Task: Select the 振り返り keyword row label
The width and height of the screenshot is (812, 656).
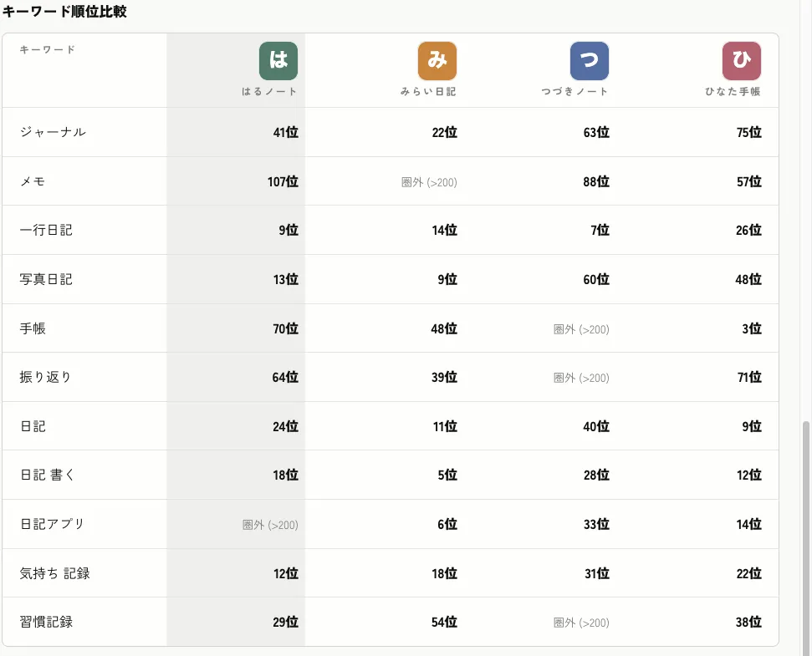Action: pos(45,377)
